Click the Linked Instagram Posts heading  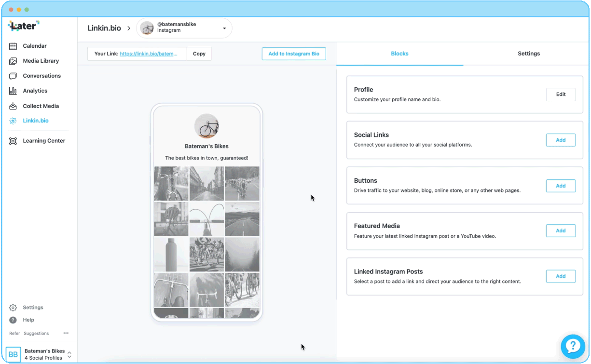click(388, 271)
